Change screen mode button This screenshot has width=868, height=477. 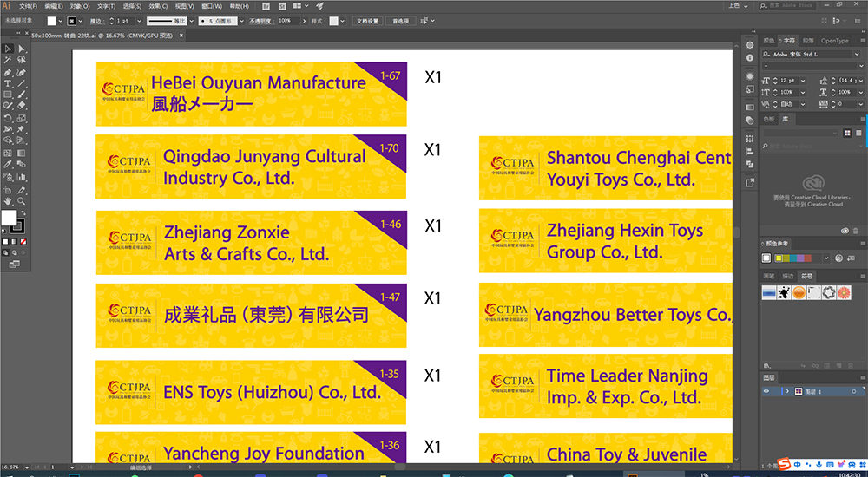pos(15,265)
